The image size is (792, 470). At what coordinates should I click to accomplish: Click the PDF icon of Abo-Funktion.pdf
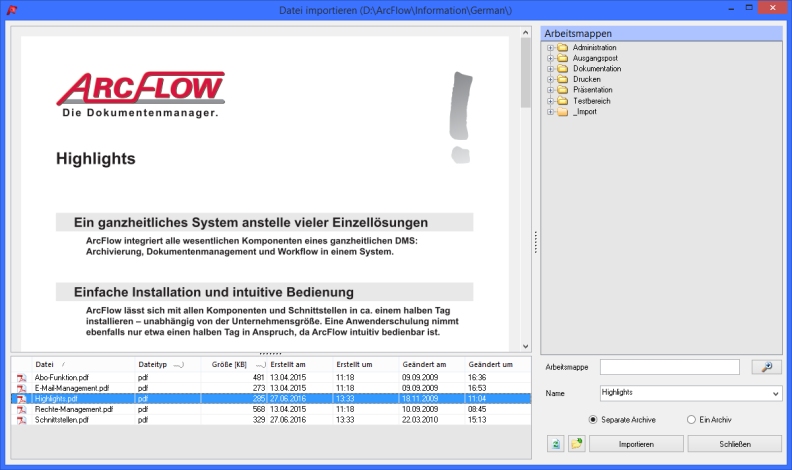tap(22, 378)
